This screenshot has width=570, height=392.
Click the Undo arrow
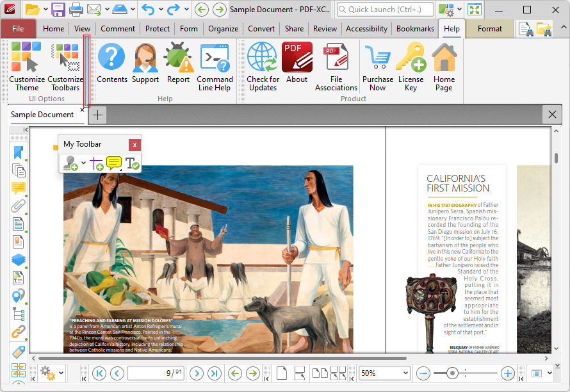[x=148, y=10]
